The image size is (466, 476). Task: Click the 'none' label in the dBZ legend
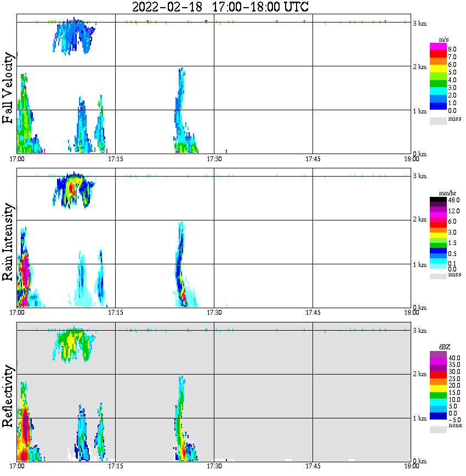coord(455,426)
